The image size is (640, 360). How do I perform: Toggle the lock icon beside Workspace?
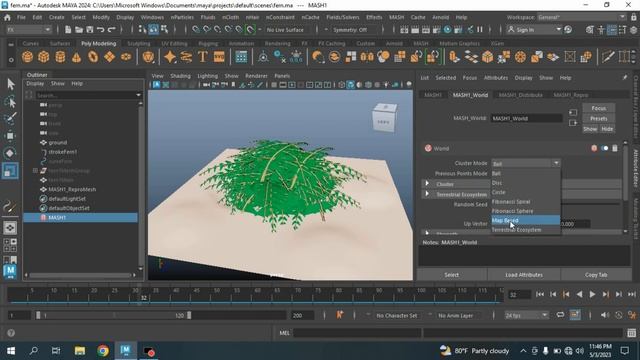[633, 18]
